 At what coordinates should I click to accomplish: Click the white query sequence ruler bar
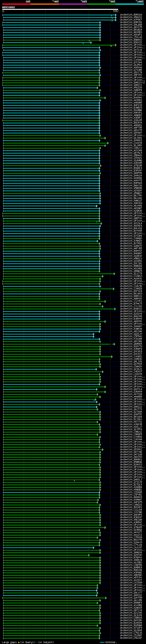pyautogui.click(x=60, y=9)
